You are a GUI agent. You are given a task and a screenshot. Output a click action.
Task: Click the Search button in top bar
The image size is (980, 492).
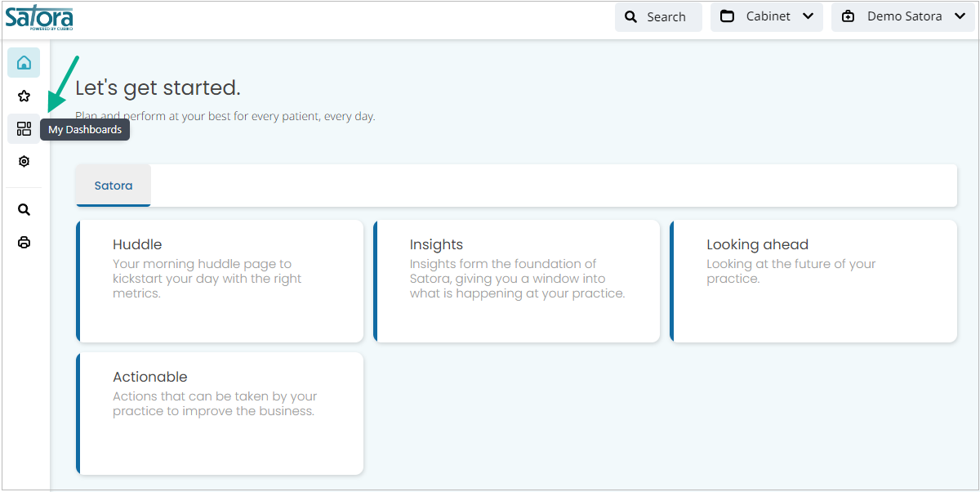(658, 17)
